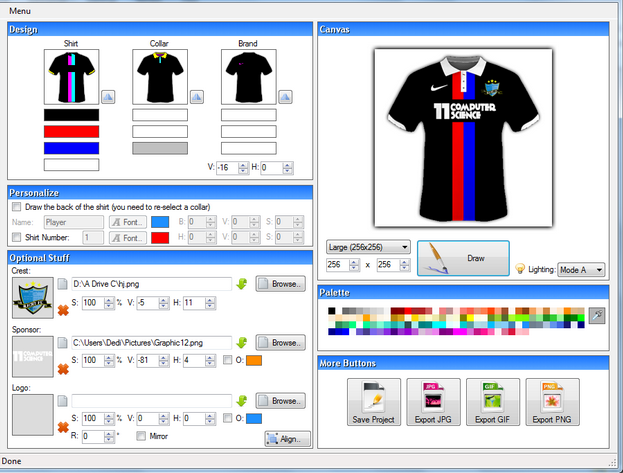Click the red Shirt Number color swatch
The height and width of the screenshot is (473, 623).
pos(160,238)
